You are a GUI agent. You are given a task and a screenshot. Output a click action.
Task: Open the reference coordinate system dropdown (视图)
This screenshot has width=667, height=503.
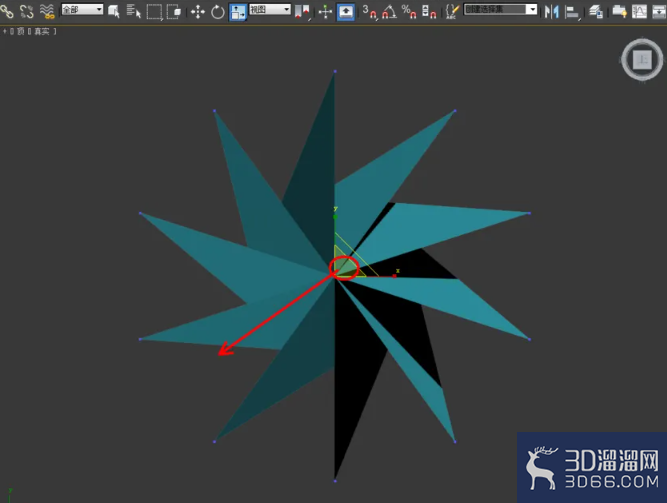point(270,9)
